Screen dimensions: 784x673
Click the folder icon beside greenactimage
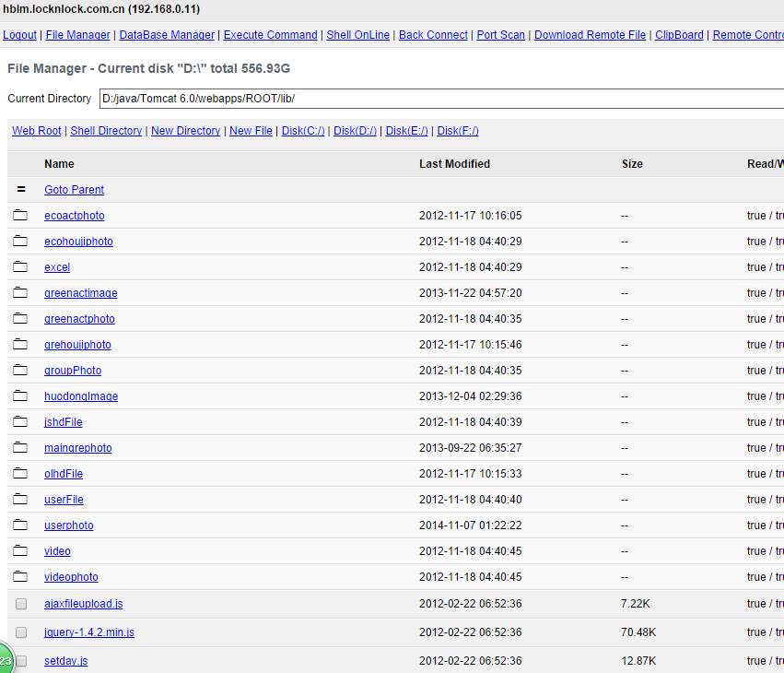tap(20, 293)
